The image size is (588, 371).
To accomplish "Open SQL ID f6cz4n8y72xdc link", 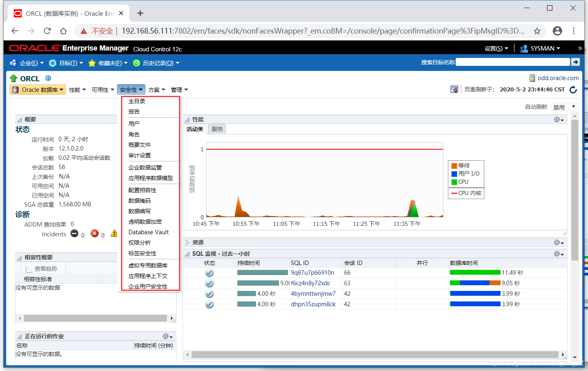I will 311,283.
